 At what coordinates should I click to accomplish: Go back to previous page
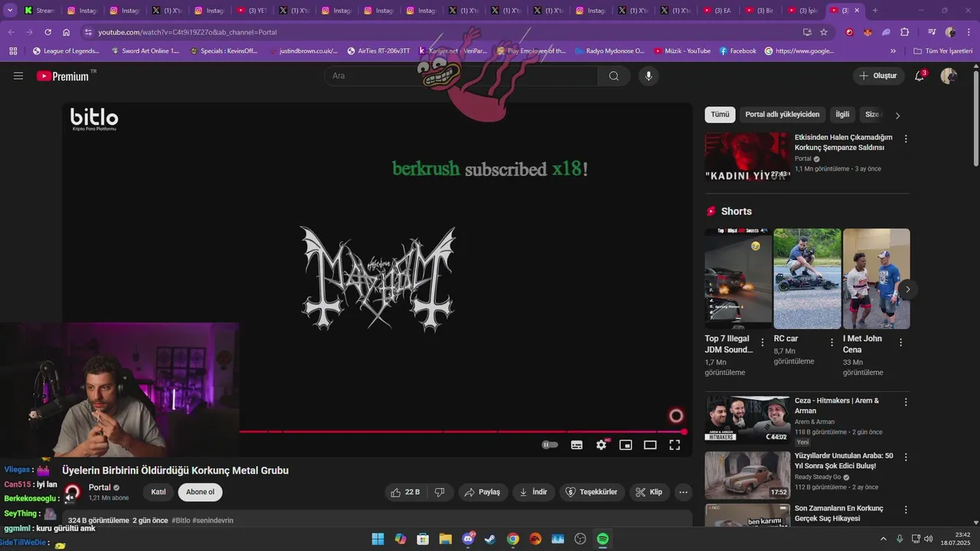[11, 32]
